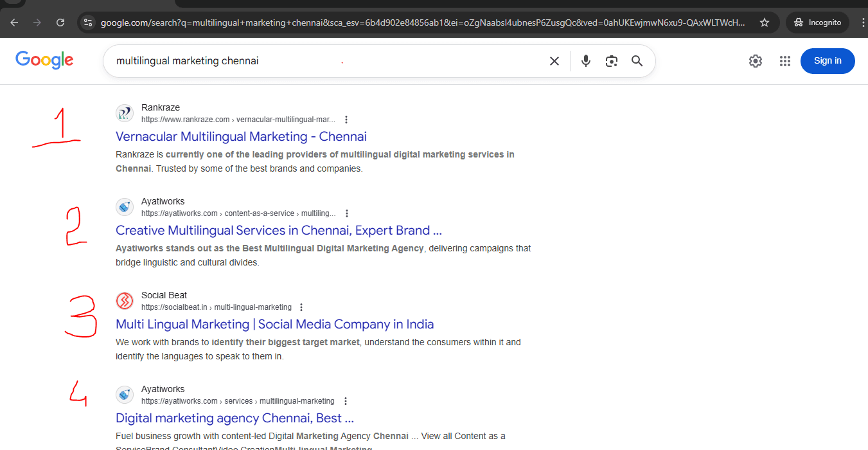Click the Social Beat site favicon
This screenshot has width=868, height=450.
124,300
